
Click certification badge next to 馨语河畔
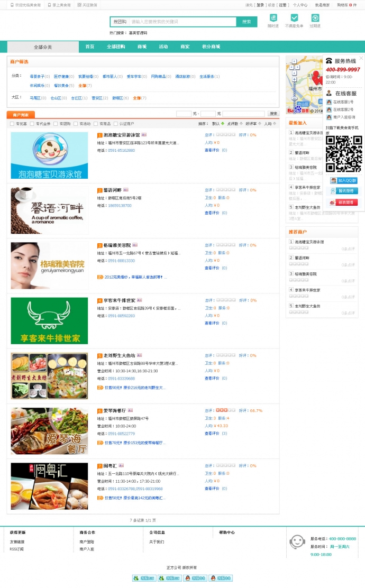(126, 190)
